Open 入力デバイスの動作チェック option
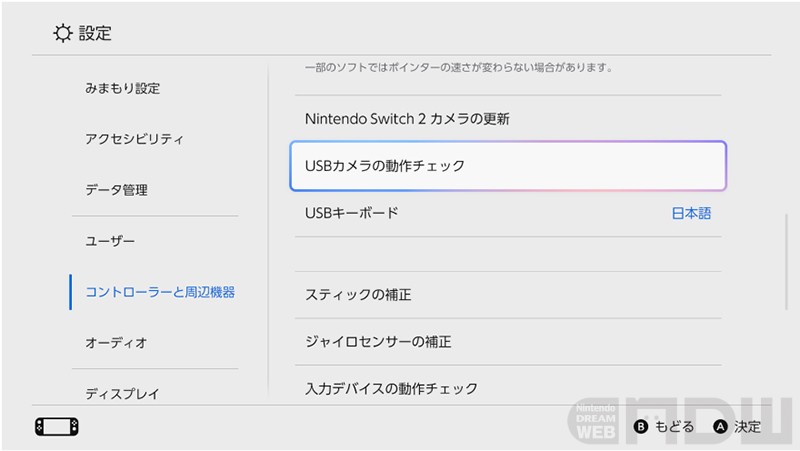Image resolution: width=800 pixels, height=451 pixels. 508,388
